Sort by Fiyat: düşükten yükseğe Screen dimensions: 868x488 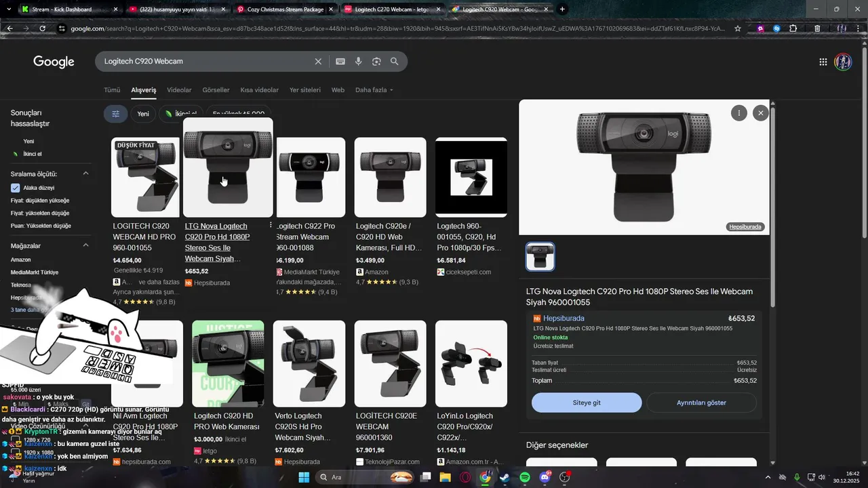click(40, 201)
